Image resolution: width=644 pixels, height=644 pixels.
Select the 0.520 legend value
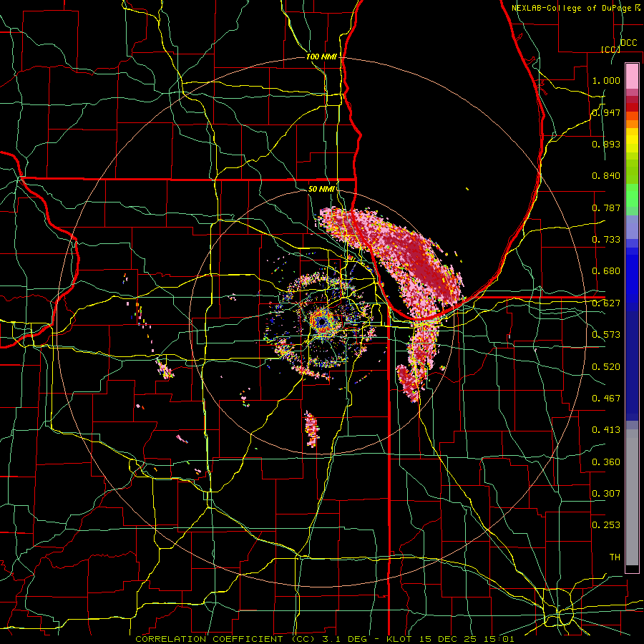coord(606,367)
